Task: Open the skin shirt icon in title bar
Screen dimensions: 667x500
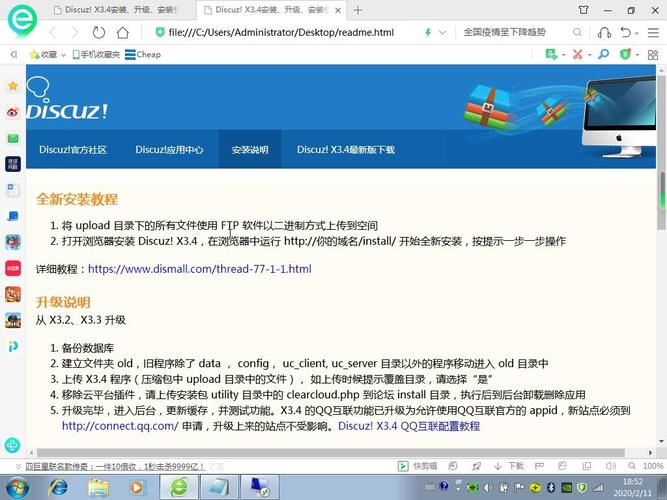Action: [x=584, y=10]
